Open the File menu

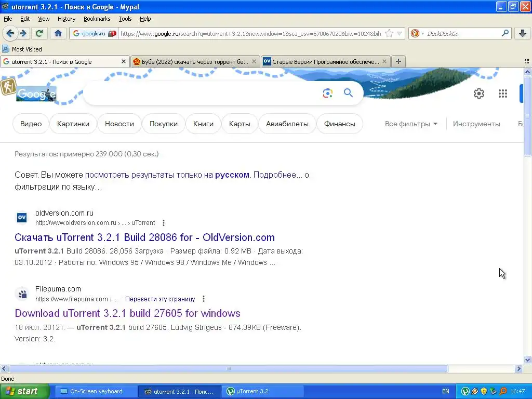(x=8, y=19)
